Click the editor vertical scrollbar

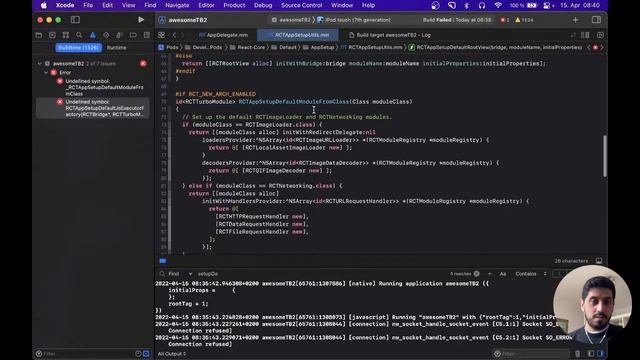tap(604, 156)
